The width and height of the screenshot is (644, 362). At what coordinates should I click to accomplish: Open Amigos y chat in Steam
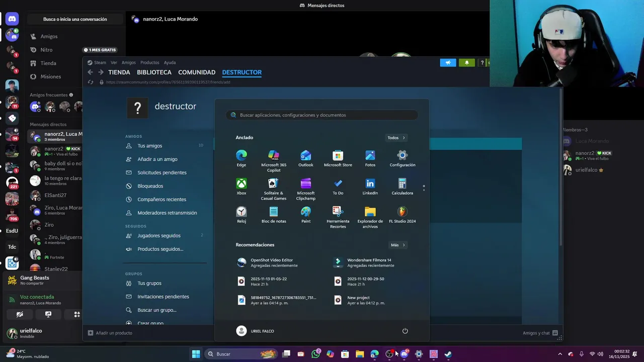(x=540, y=333)
